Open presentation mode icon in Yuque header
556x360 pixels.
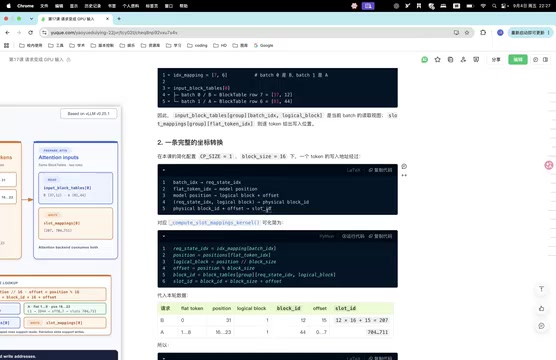click(x=476, y=60)
